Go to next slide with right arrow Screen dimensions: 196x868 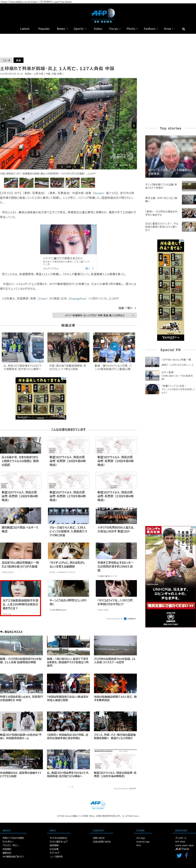point(134,125)
